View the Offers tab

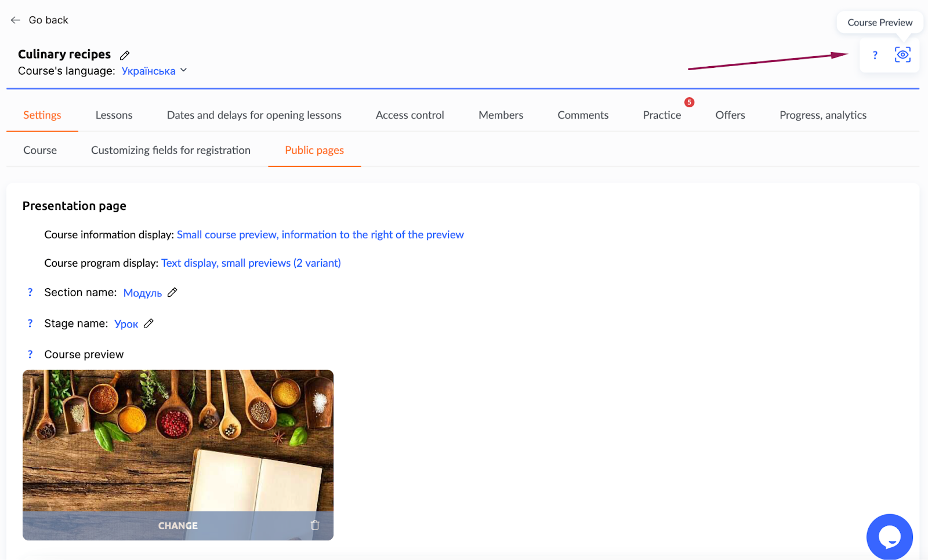point(730,115)
